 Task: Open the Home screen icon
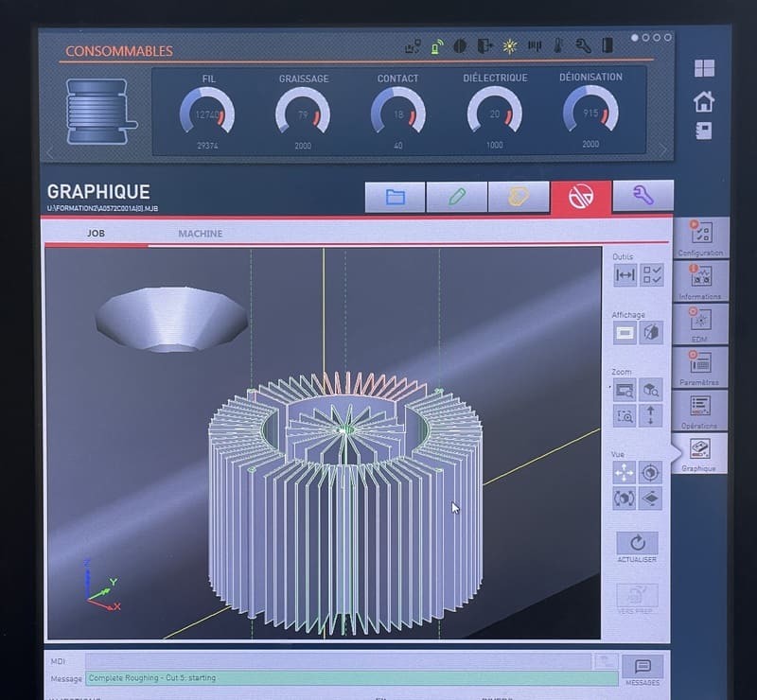704,101
